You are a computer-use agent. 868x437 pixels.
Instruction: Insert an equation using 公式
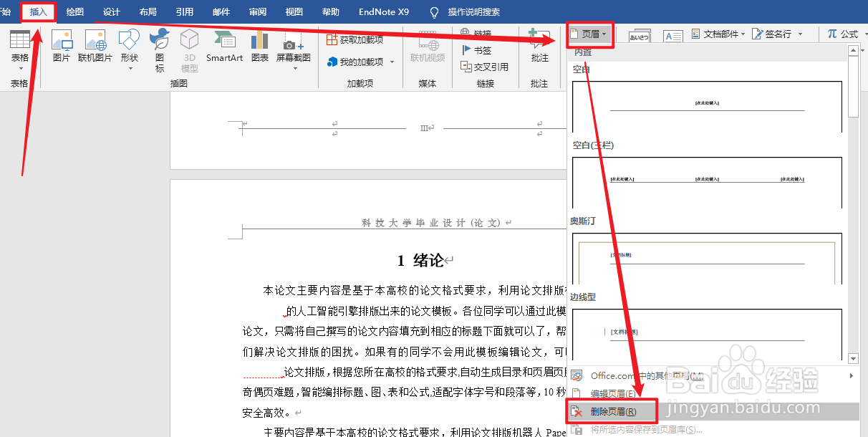coord(849,34)
